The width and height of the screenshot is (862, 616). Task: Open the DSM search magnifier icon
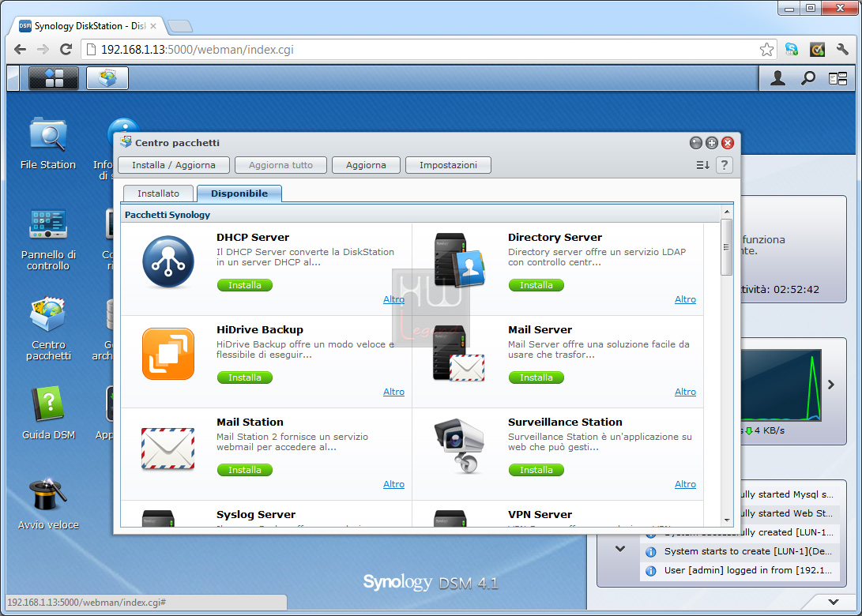tap(807, 79)
